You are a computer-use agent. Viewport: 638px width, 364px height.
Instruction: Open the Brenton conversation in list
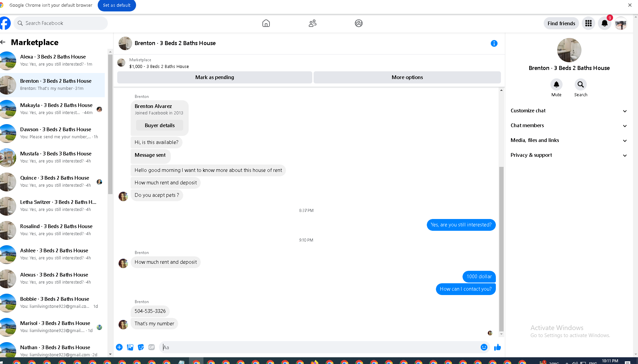click(53, 85)
